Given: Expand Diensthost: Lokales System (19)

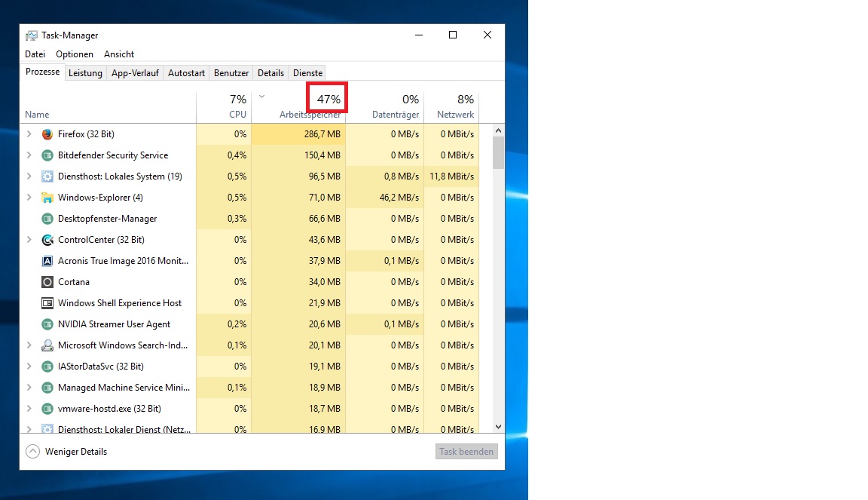Looking at the screenshot, I should pos(29,176).
